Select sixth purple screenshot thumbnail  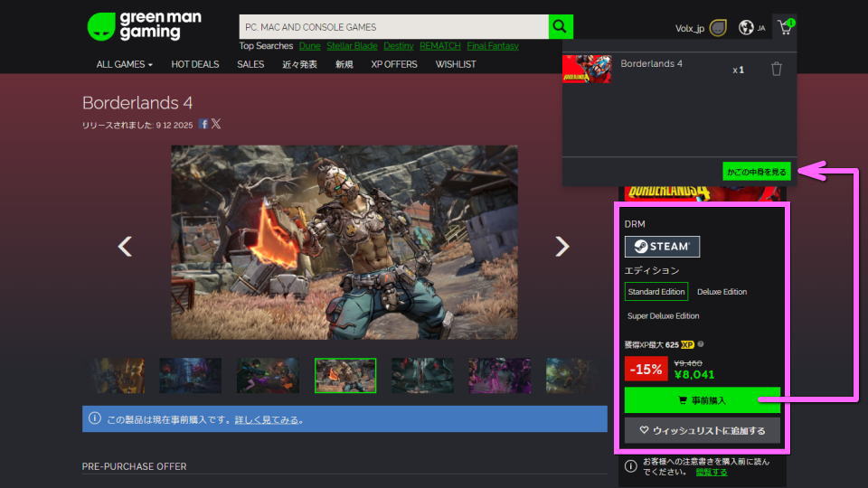tap(499, 376)
